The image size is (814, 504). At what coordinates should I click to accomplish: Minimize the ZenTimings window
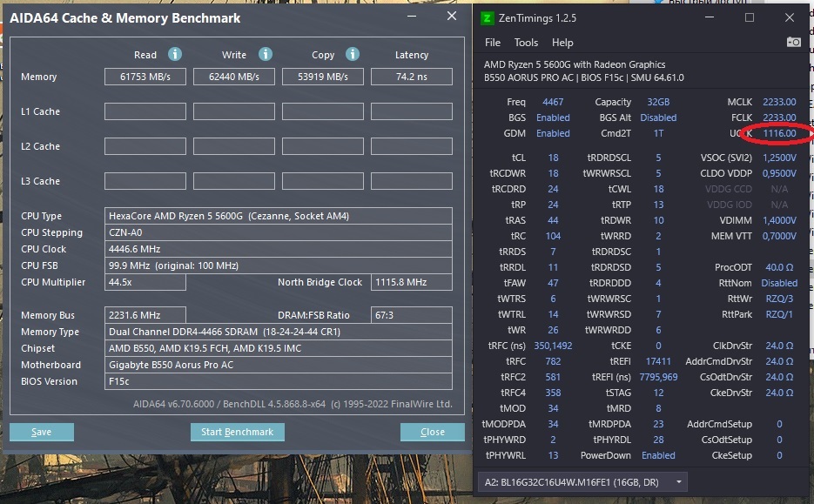coord(710,17)
